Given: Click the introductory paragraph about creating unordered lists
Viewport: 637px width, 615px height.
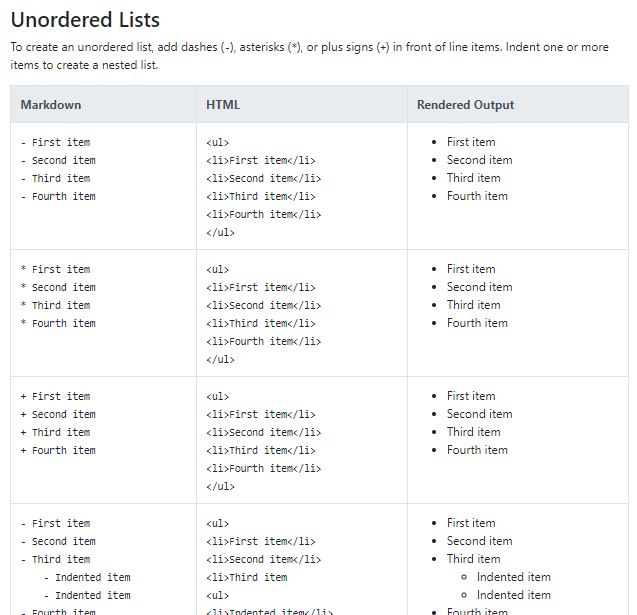Looking at the screenshot, I should 310,56.
